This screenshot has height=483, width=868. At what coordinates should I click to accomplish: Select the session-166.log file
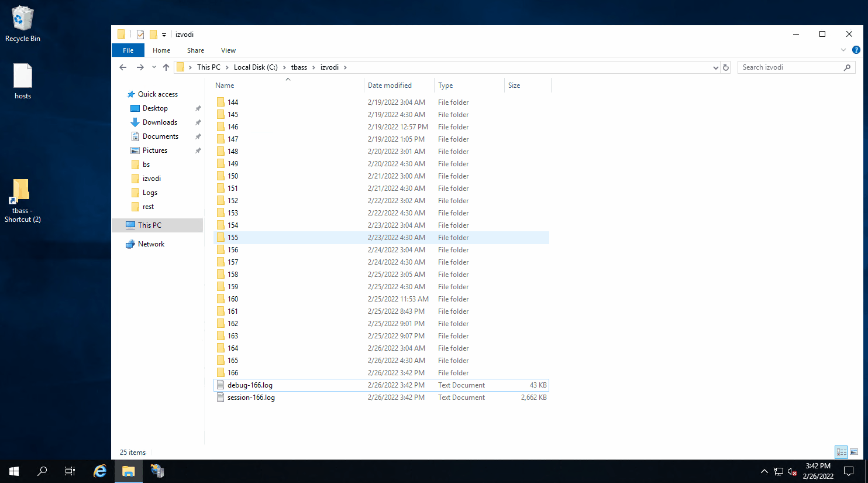(x=251, y=398)
